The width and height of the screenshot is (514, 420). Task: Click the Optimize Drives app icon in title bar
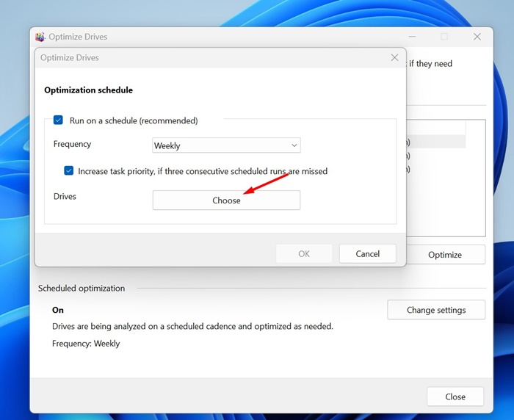pos(40,37)
